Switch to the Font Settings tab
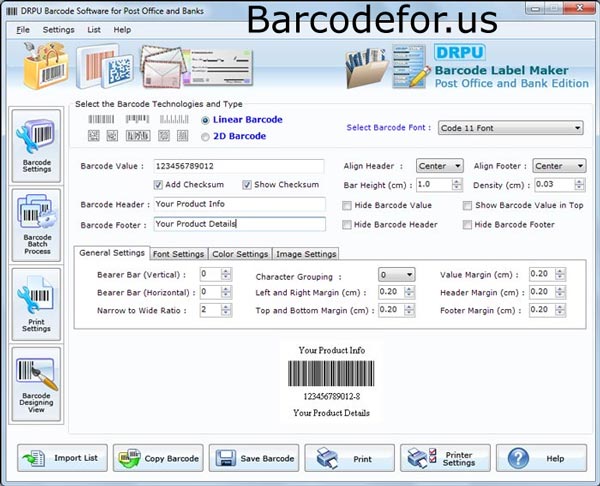Viewport: 600px width, 486px height. tap(178, 254)
